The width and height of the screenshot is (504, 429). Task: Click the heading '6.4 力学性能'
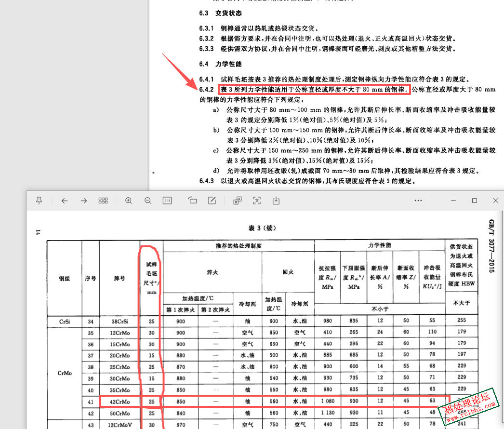(221, 64)
